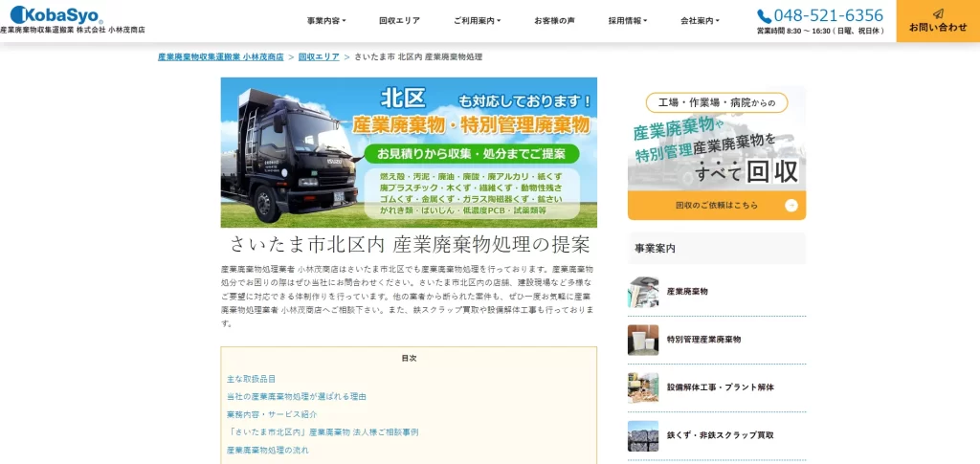980x464 pixels.
Task: Open the お客様の声 menu item
Action: [x=554, y=21]
